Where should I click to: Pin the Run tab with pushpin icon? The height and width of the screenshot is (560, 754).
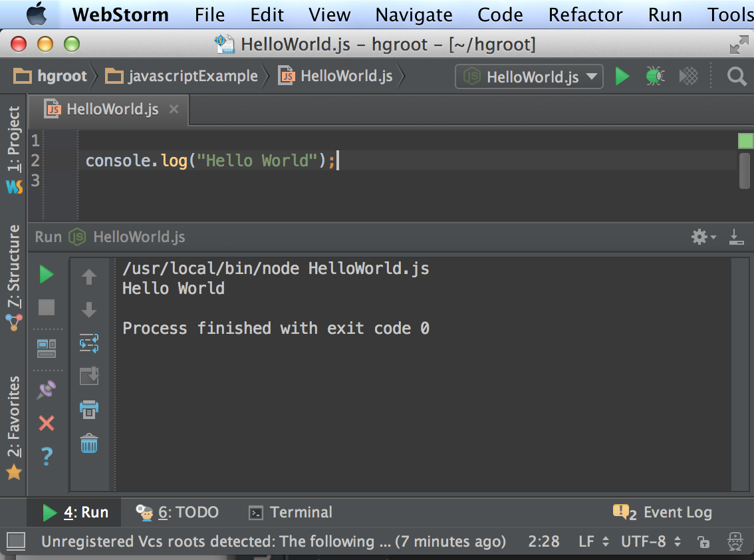click(x=47, y=390)
